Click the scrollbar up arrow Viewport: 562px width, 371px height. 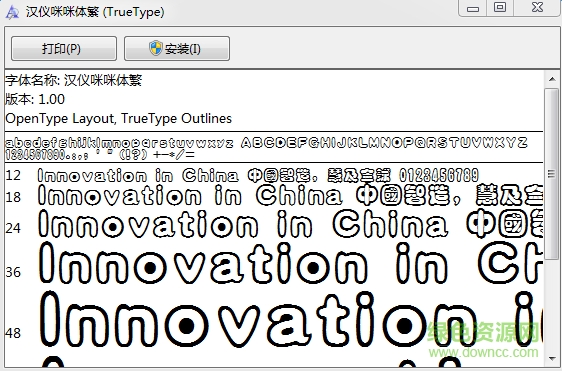[551, 79]
